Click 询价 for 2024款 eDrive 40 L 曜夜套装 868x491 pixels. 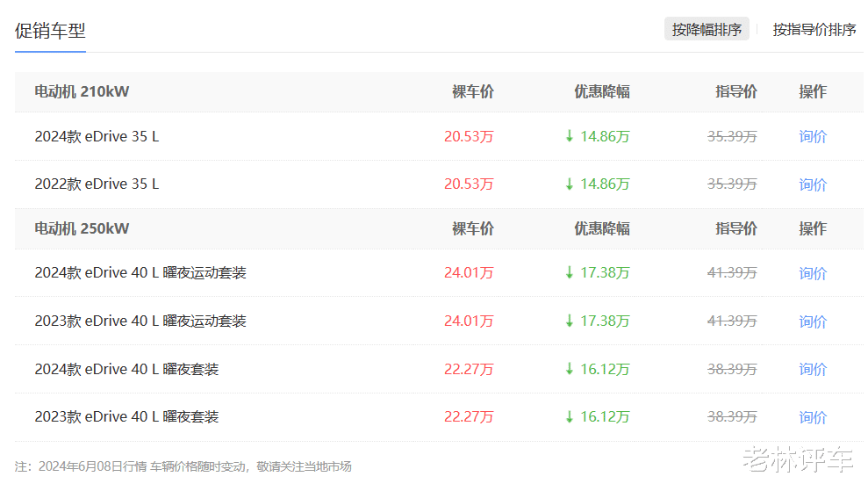[812, 369]
